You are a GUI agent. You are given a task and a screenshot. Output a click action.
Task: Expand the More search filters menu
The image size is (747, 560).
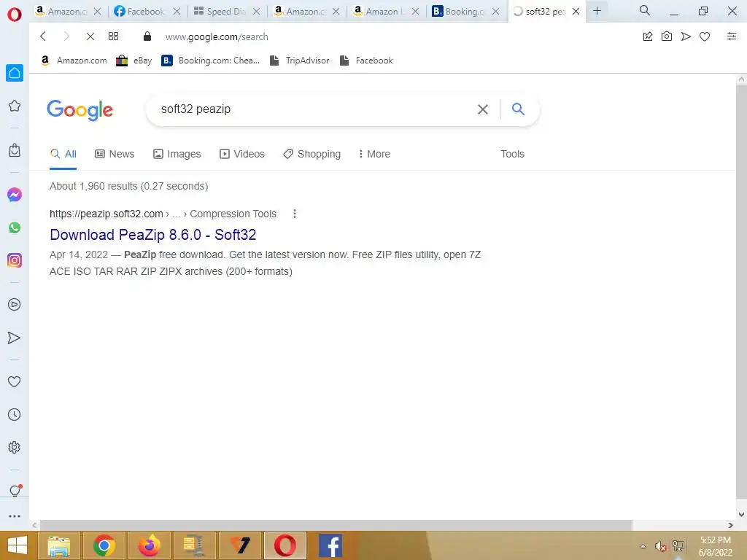[374, 154]
